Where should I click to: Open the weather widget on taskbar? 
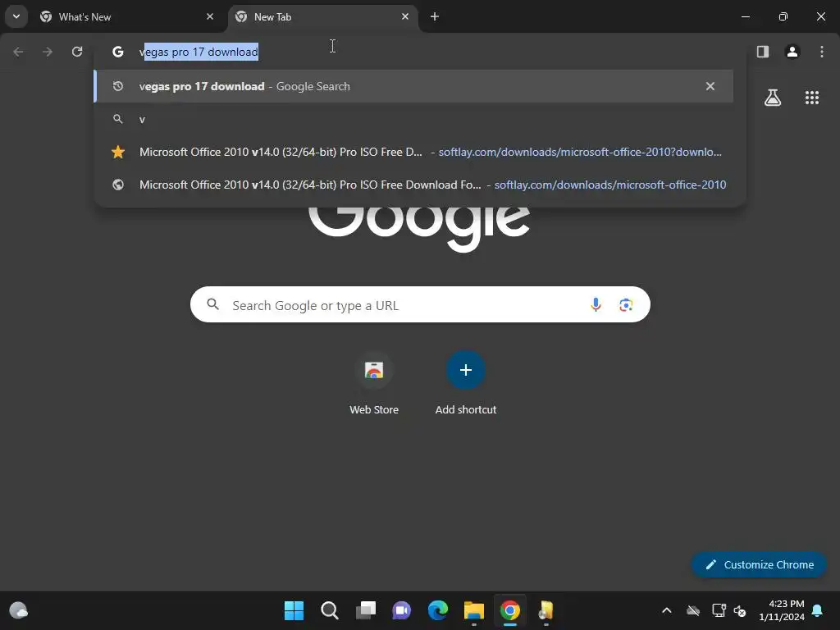pos(19,610)
